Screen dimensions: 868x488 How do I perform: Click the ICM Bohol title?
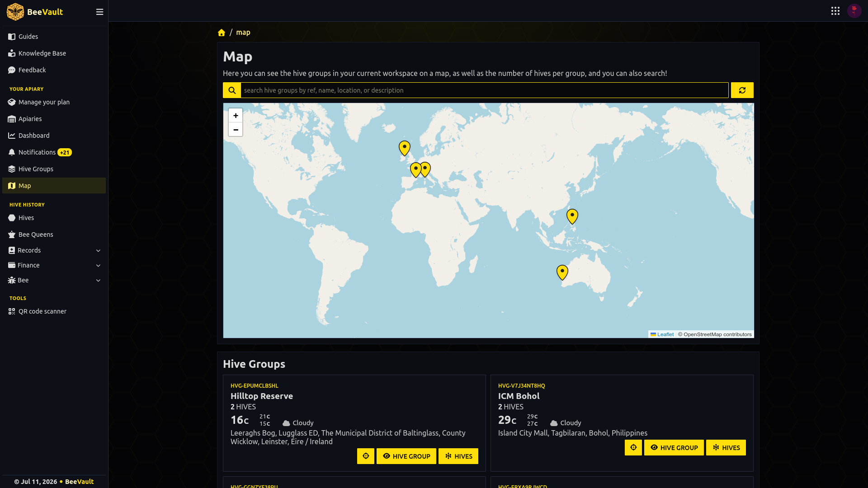point(519,396)
